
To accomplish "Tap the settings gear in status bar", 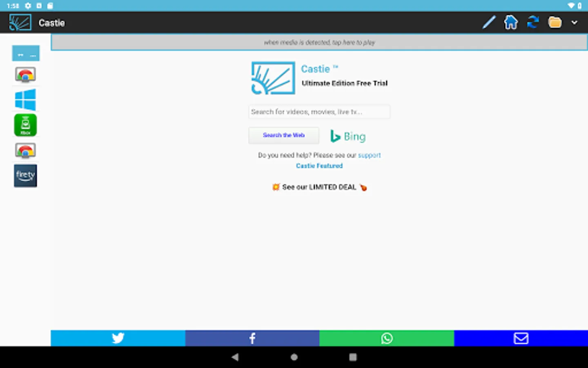I will tap(28, 6).
